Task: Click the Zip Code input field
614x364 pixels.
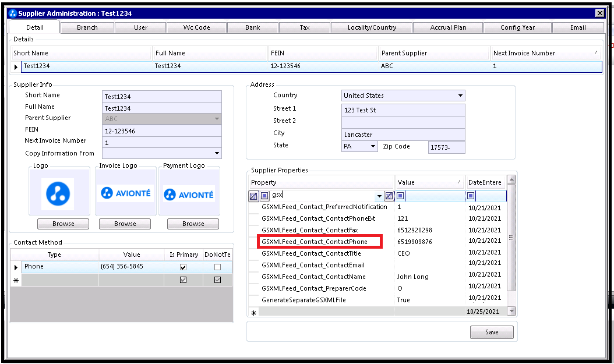Action: [x=447, y=147]
